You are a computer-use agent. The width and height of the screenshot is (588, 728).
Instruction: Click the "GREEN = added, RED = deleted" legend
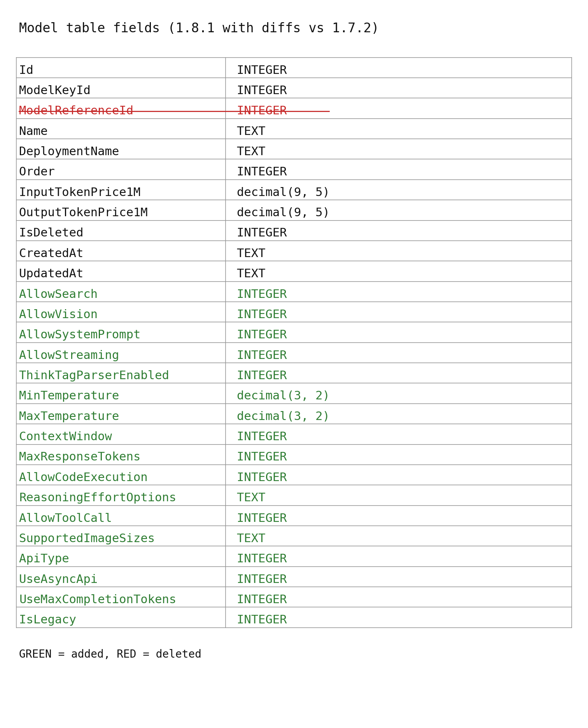click(x=110, y=654)
